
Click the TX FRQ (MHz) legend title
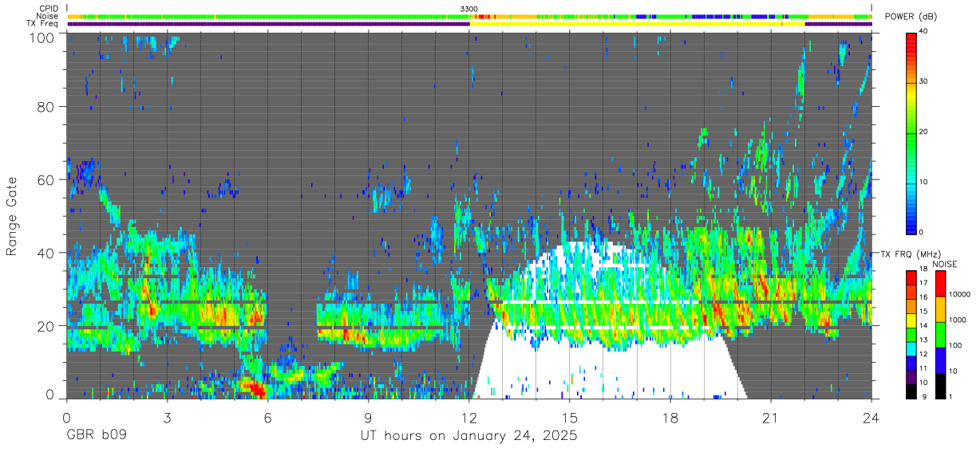pos(912,254)
